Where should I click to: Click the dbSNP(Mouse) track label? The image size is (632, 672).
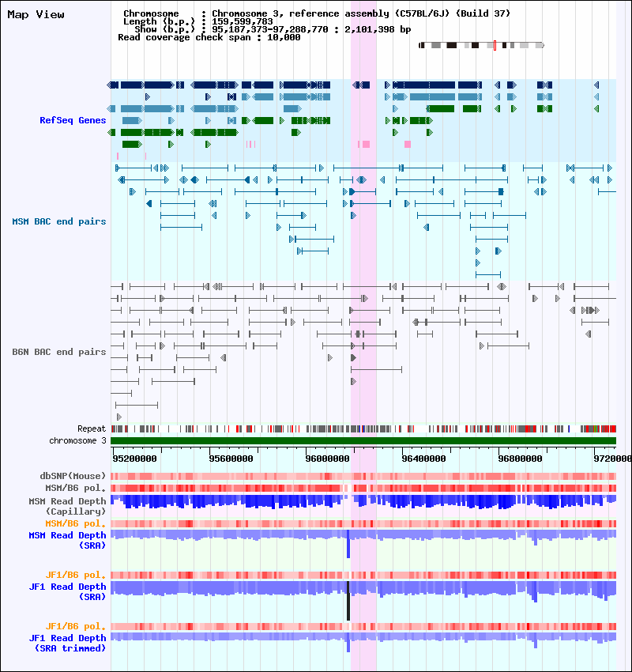(73, 476)
